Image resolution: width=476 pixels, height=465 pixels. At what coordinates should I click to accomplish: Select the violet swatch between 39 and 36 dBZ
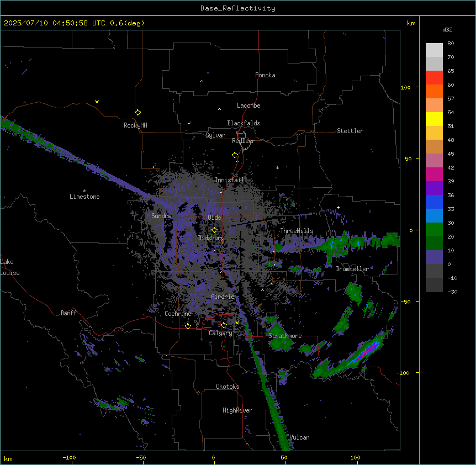pos(434,188)
